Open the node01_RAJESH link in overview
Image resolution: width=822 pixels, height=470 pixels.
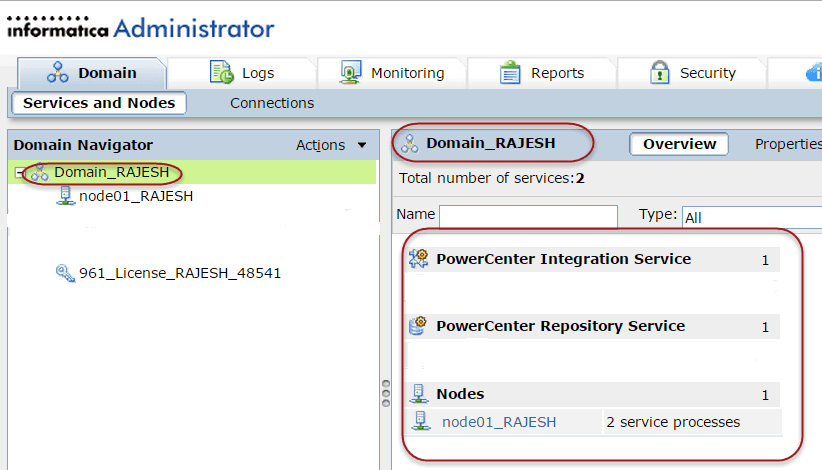pyautogui.click(x=499, y=422)
